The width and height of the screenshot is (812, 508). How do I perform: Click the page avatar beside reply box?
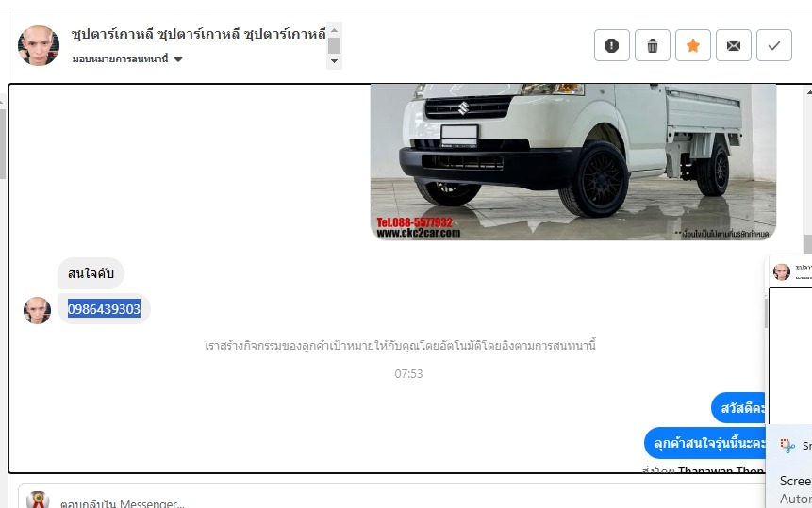tap(38, 500)
